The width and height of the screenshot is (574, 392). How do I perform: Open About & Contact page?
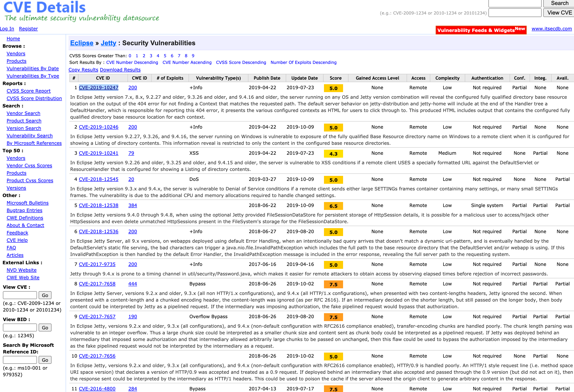(x=26, y=225)
